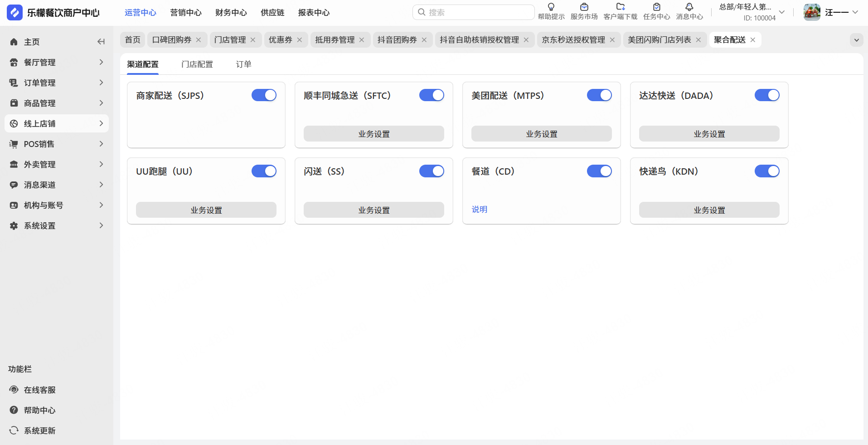Open 业务设置 for 闪送
The width and height of the screenshot is (868, 445).
pyautogui.click(x=374, y=210)
